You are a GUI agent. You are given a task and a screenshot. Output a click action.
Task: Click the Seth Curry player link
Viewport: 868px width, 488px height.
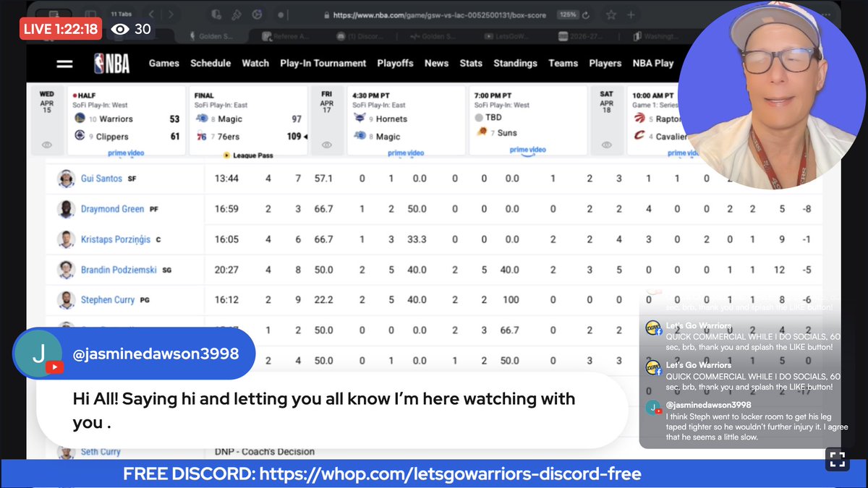pyautogui.click(x=101, y=452)
